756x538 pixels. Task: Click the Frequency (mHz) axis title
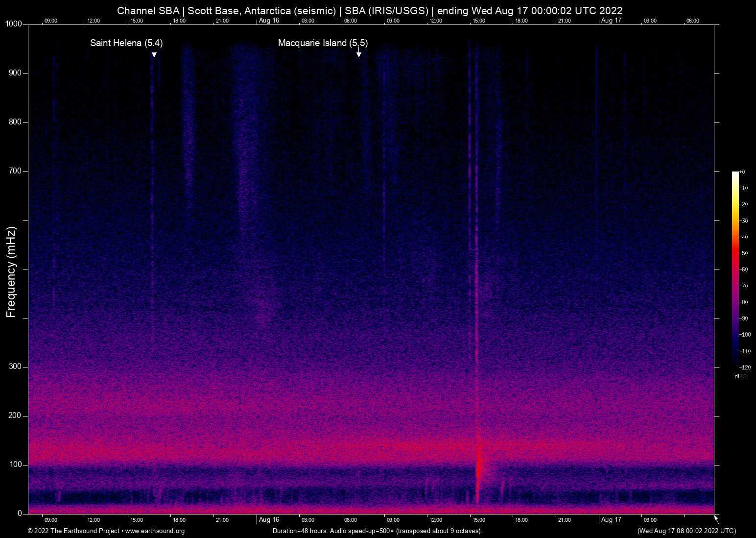11,272
